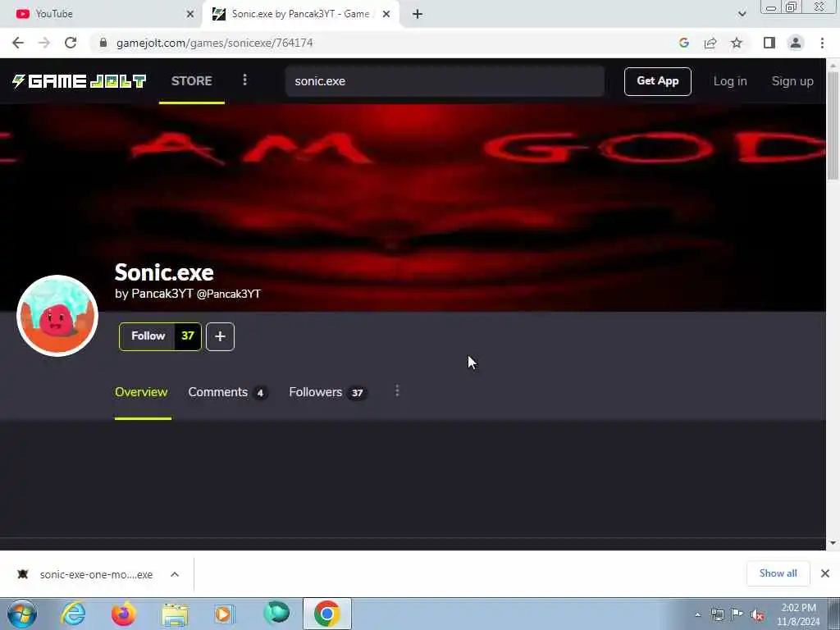
Task: Launch Firefox from taskbar
Action: (123, 614)
